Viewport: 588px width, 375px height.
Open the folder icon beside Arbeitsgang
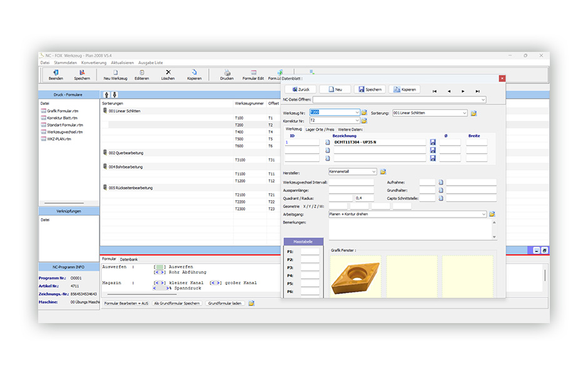492,214
